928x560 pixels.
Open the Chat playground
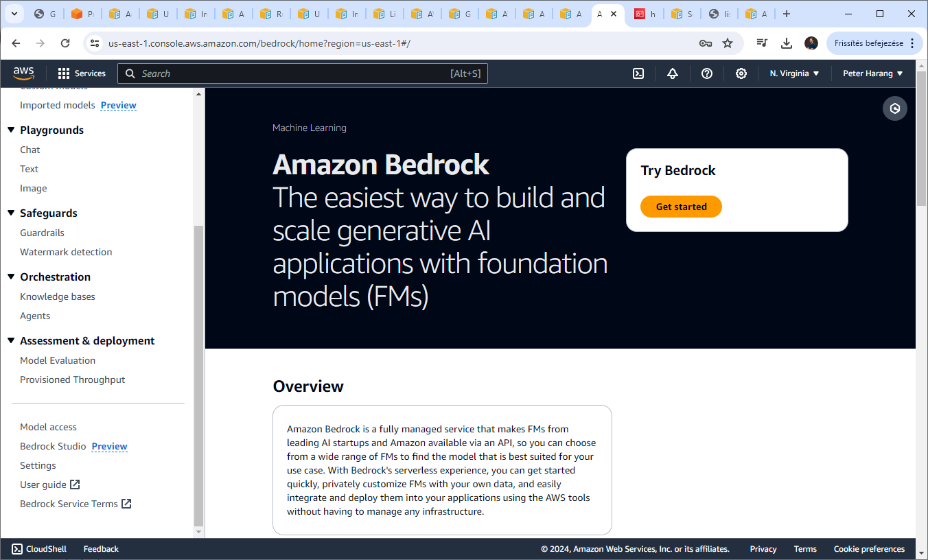coord(30,150)
